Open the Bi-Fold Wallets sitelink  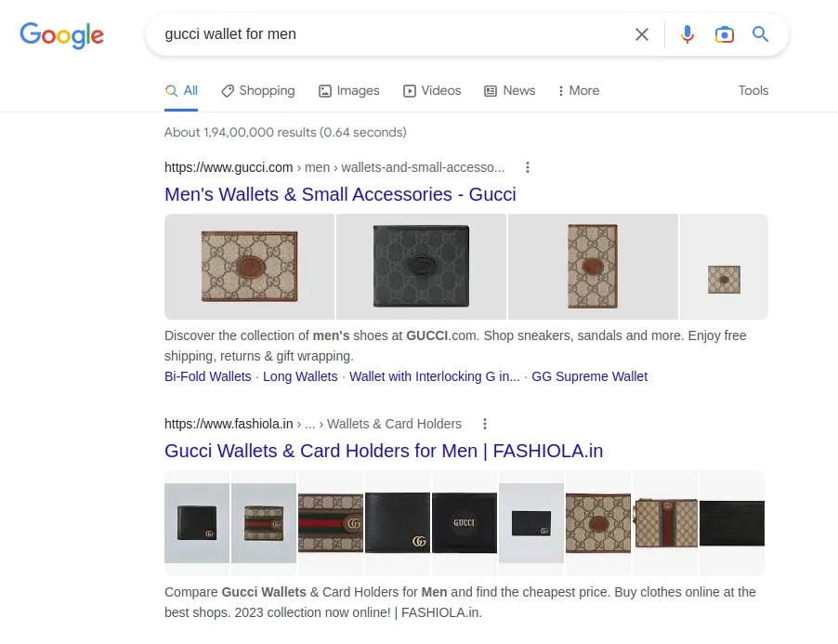208,376
